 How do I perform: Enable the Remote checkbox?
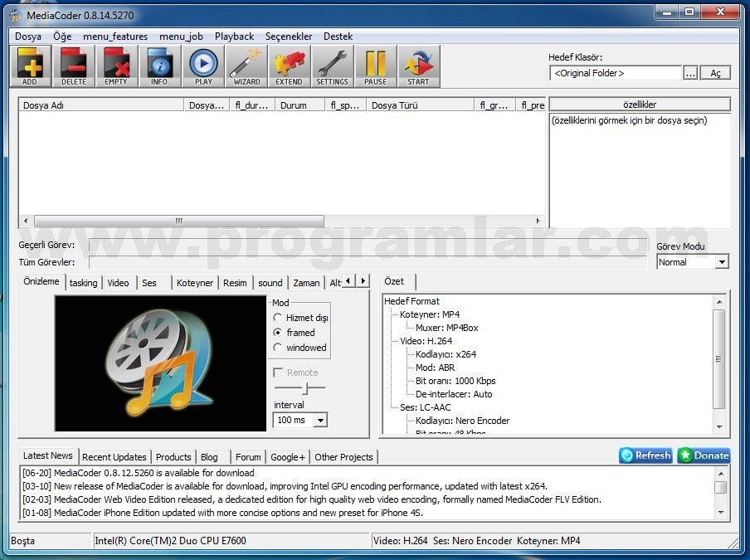coord(277,372)
